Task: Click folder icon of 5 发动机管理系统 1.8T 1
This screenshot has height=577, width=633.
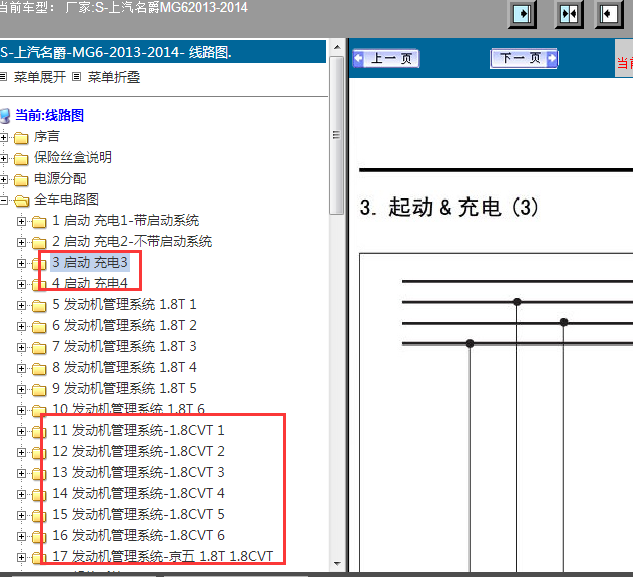Action: tap(39, 306)
